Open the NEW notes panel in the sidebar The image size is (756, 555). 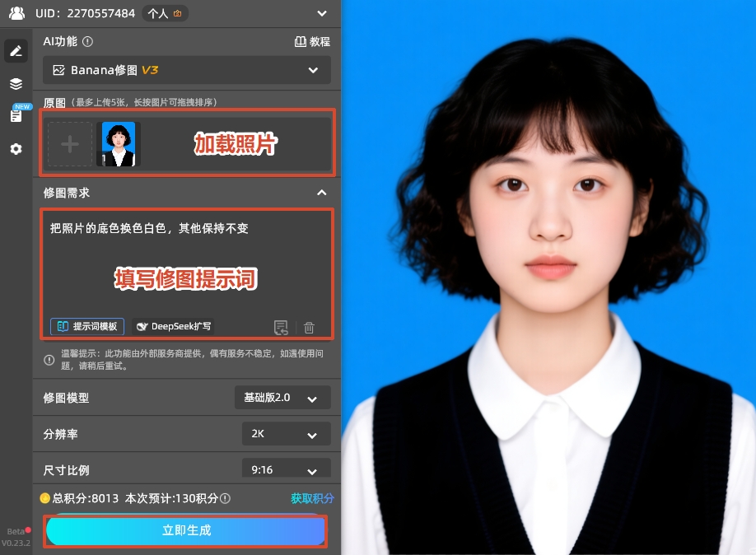(16, 115)
